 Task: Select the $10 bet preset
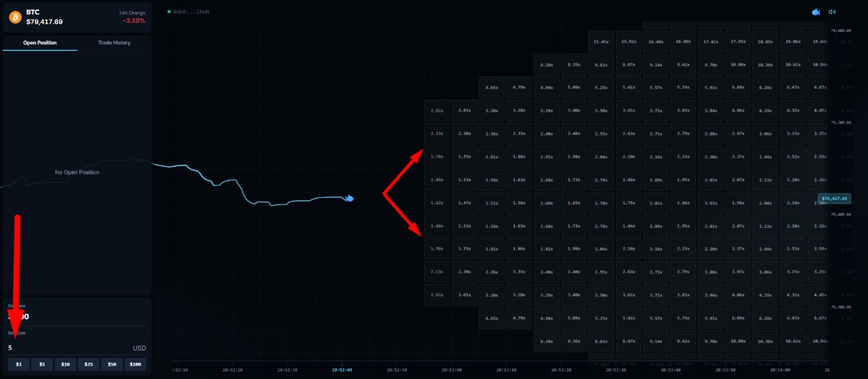tap(65, 364)
